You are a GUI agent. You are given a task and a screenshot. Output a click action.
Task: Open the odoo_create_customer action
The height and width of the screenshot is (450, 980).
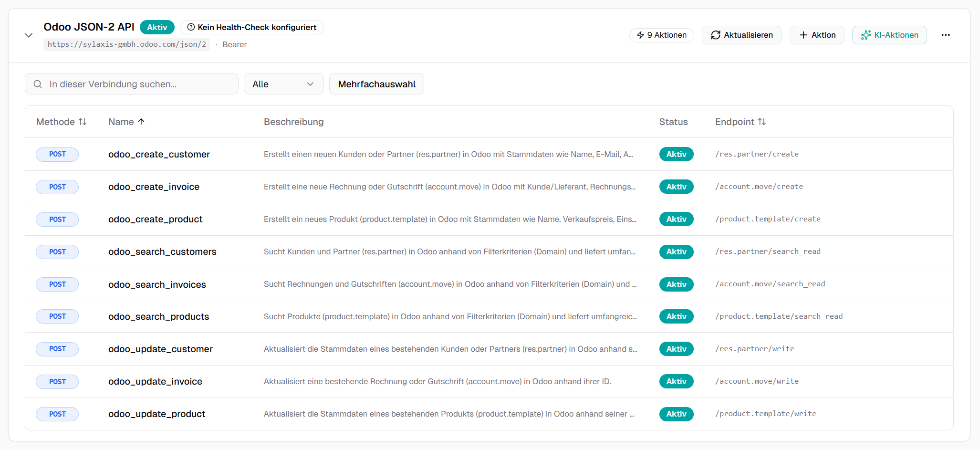(159, 154)
